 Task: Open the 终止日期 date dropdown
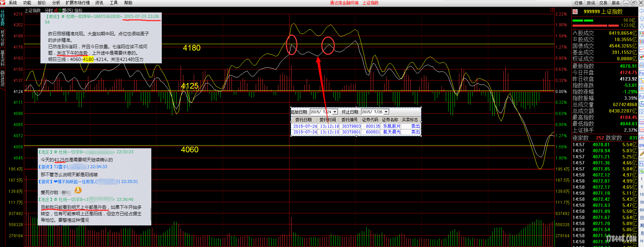coord(386,112)
